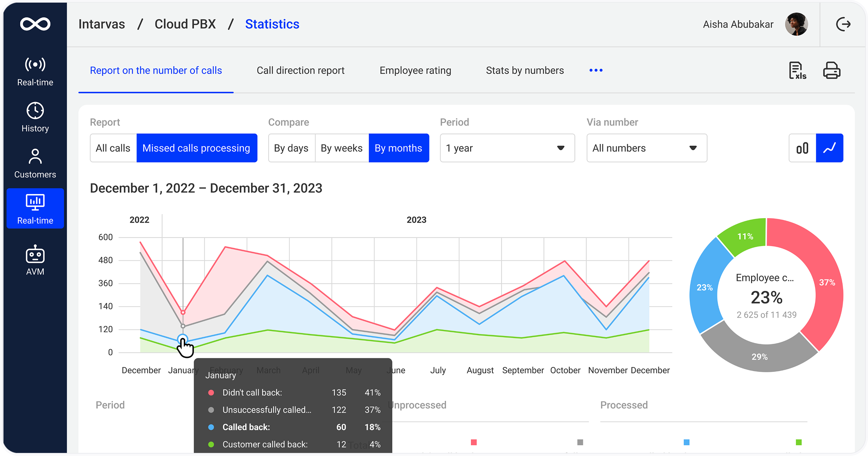The image size is (868, 456).
Task: Print the statistics report
Action: [832, 70]
